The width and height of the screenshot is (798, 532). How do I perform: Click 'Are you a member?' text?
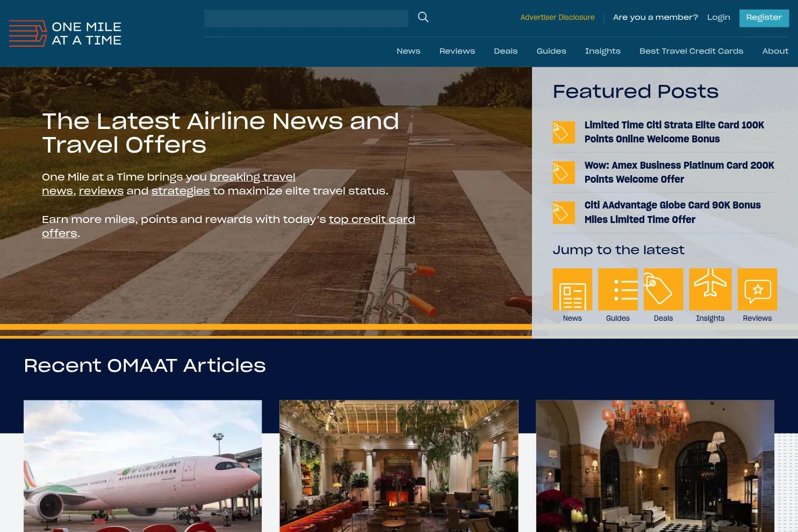click(656, 18)
